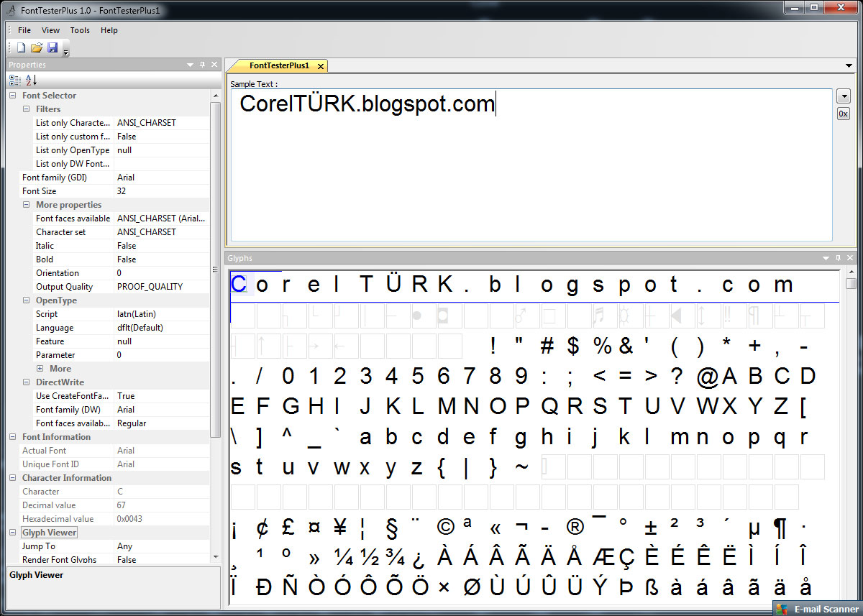Screen dimensions: 863x616
Task: Collapse the OpenType group
Action: pos(27,300)
